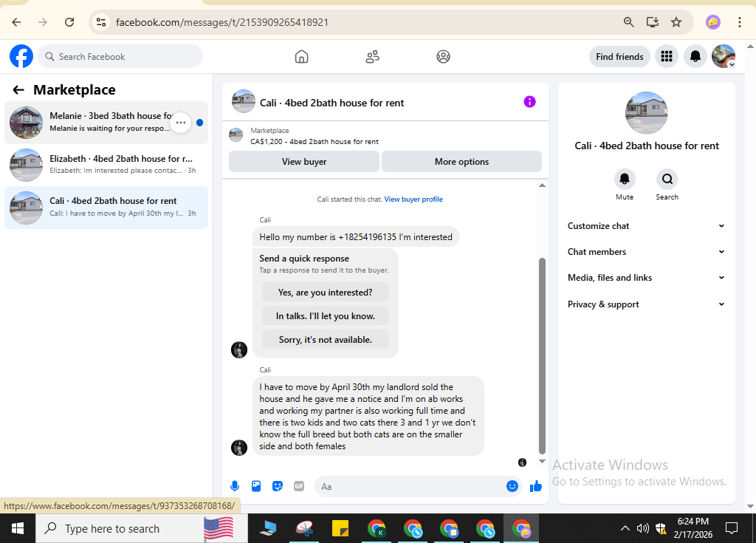Send a thumbs-up like
The width and height of the screenshot is (756, 543).
[536, 486]
